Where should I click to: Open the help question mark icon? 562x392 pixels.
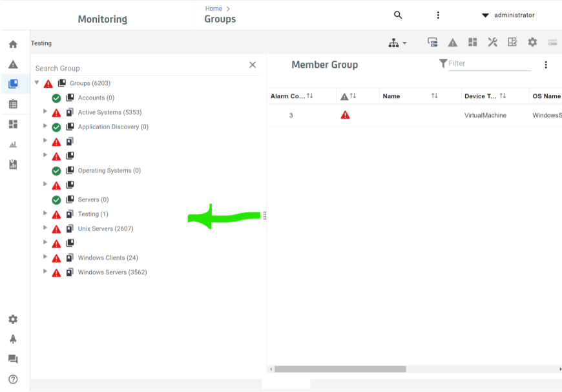(x=13, y=379)
